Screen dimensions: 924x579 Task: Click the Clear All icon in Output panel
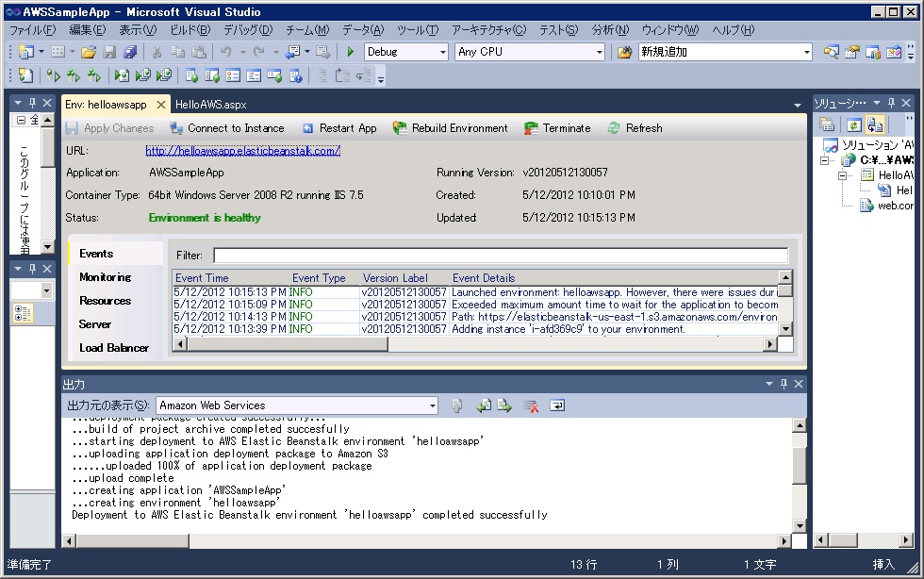click(531, 405)
